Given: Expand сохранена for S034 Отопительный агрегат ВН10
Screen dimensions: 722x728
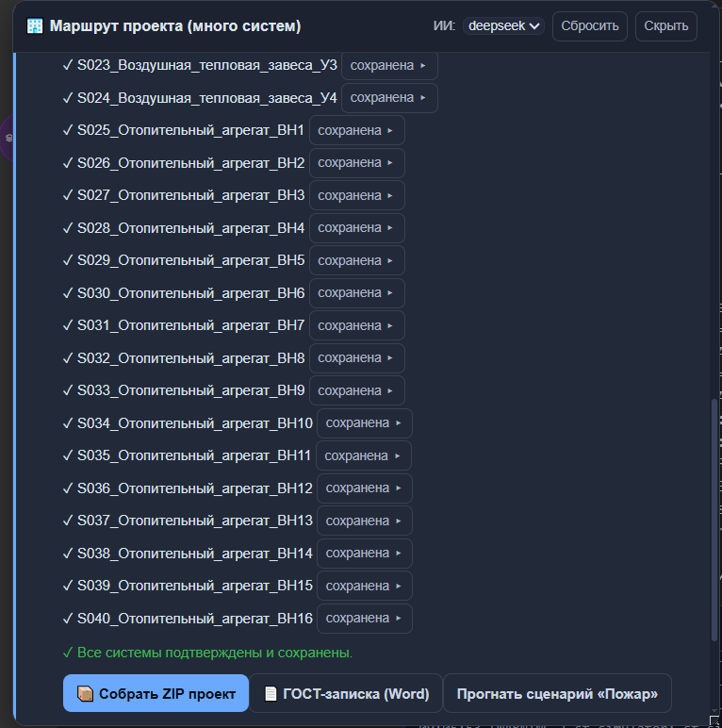Looking at the screenshot, I should click(365, 423).
